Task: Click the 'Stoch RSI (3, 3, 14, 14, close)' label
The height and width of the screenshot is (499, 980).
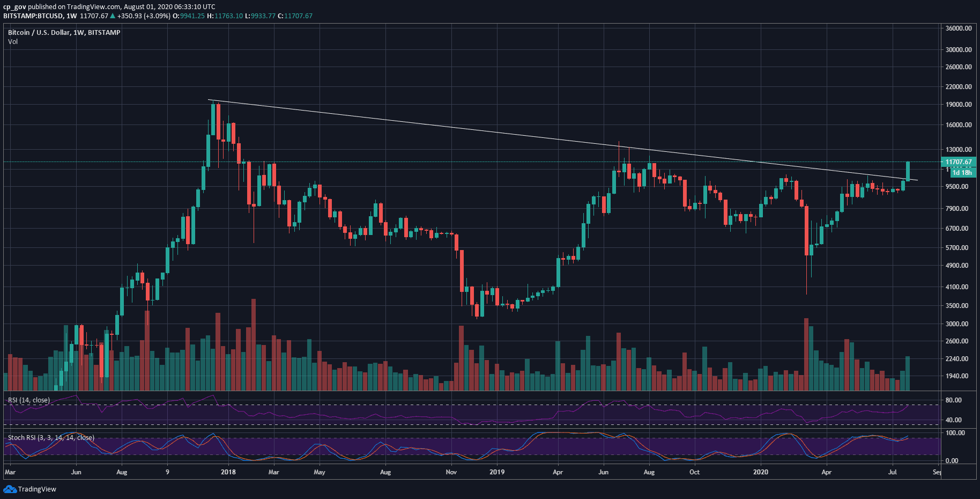Action: coord(51,438)
